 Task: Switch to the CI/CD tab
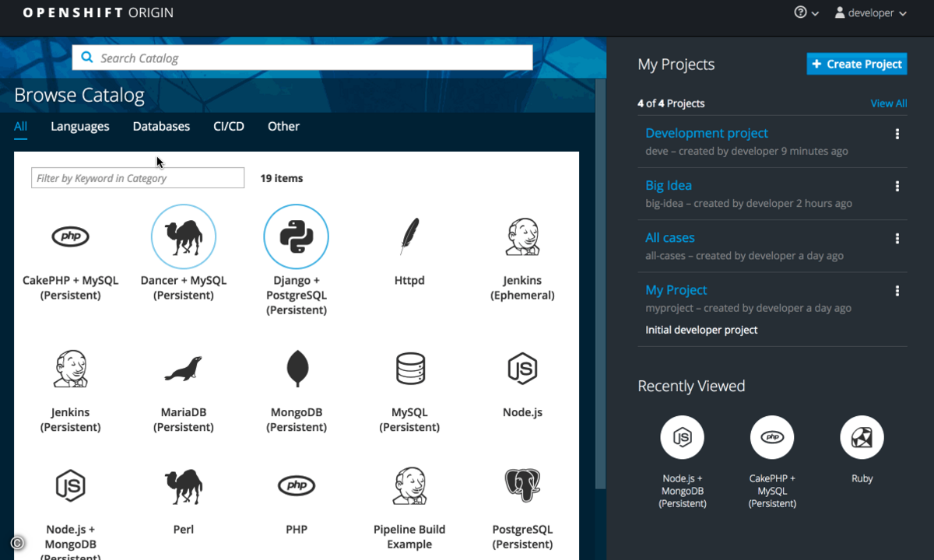229,126
